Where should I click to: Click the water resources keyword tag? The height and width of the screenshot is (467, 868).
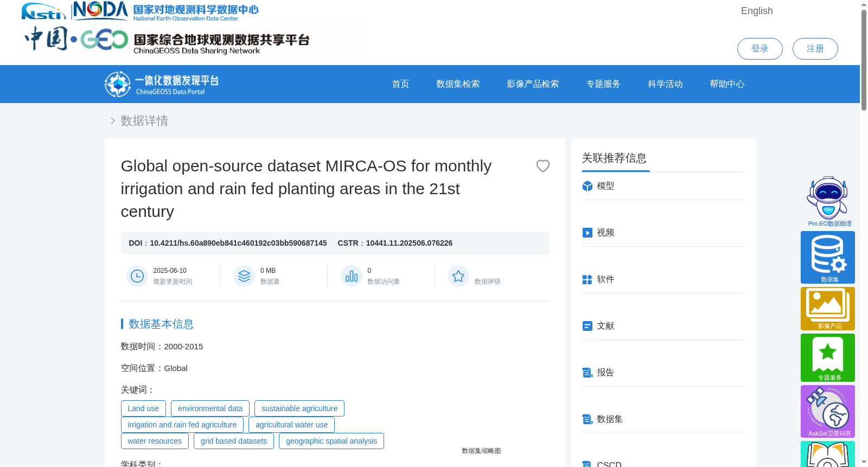pos(155,441)
